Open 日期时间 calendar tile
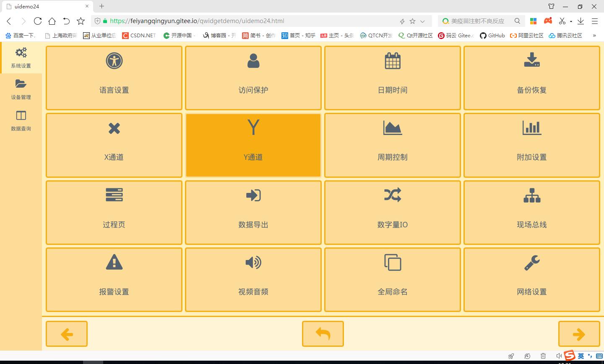Viewport: 604px width, 364px height. (392, 78)
